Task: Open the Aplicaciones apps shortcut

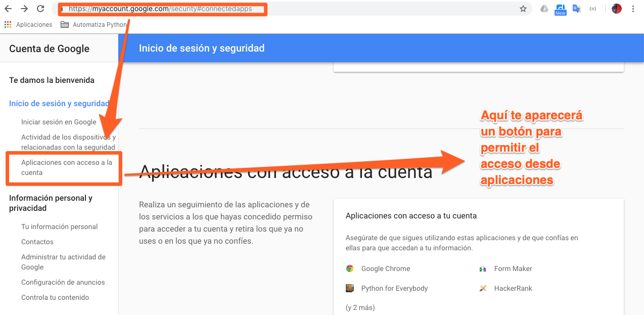Action: coord(29,25)
